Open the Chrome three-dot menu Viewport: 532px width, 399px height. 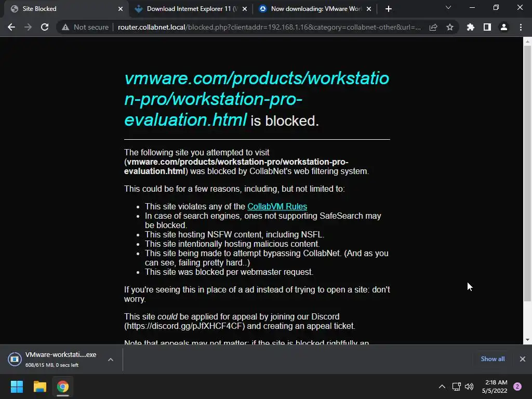pyautogui.click(x=521, y=27)
